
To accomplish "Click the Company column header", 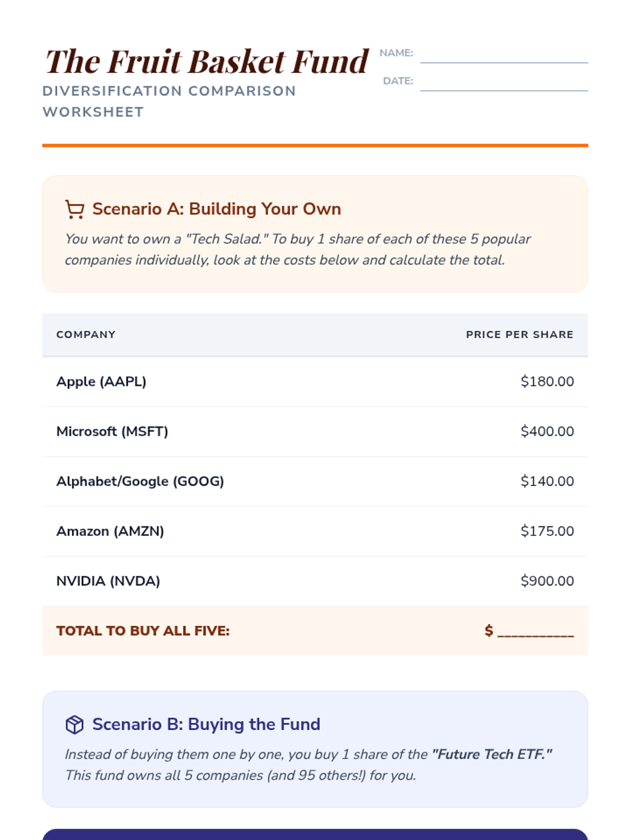I will [86, 335].
